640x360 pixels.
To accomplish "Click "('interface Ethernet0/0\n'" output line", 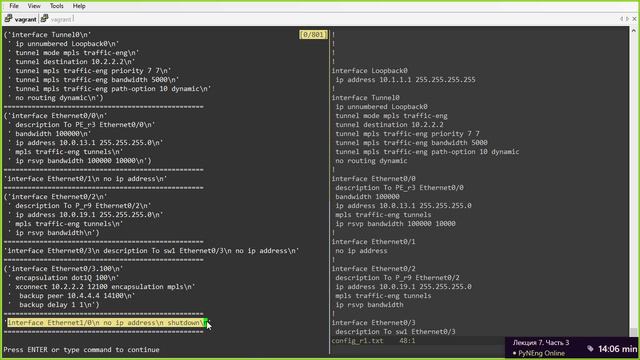I will click(56, 116).
